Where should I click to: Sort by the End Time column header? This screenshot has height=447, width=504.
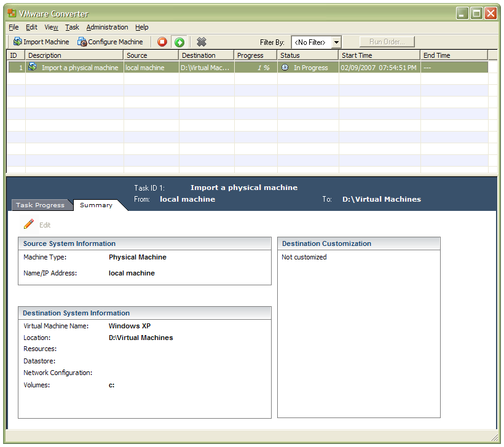point(454,55)
